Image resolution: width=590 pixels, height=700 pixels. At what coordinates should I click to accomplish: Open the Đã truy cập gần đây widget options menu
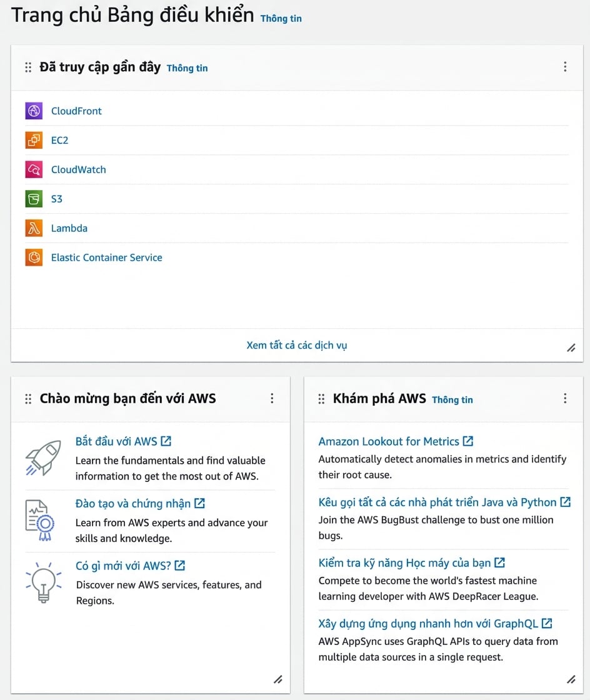[565, 67]
